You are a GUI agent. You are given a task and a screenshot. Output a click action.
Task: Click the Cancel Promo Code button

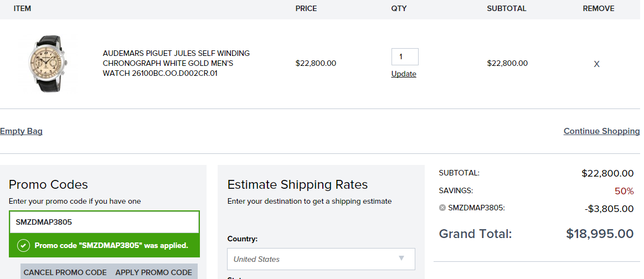click(x=65, y=272)
